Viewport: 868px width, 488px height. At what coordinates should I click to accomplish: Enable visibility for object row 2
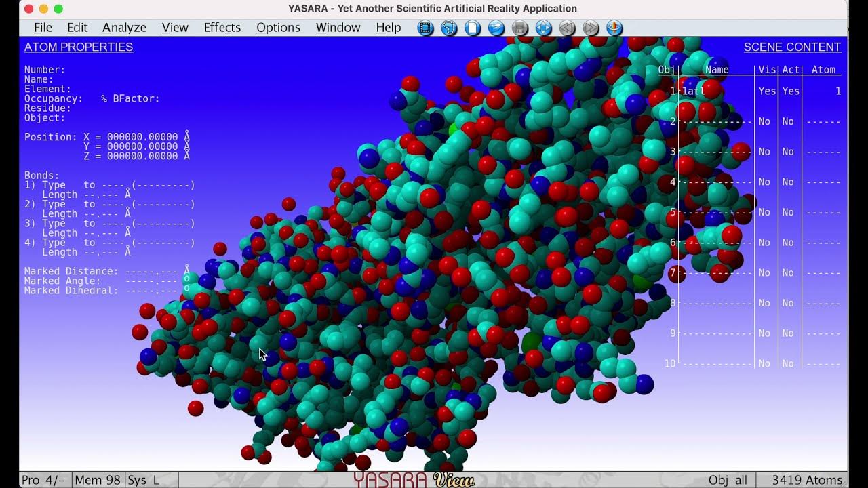[764, 121]
